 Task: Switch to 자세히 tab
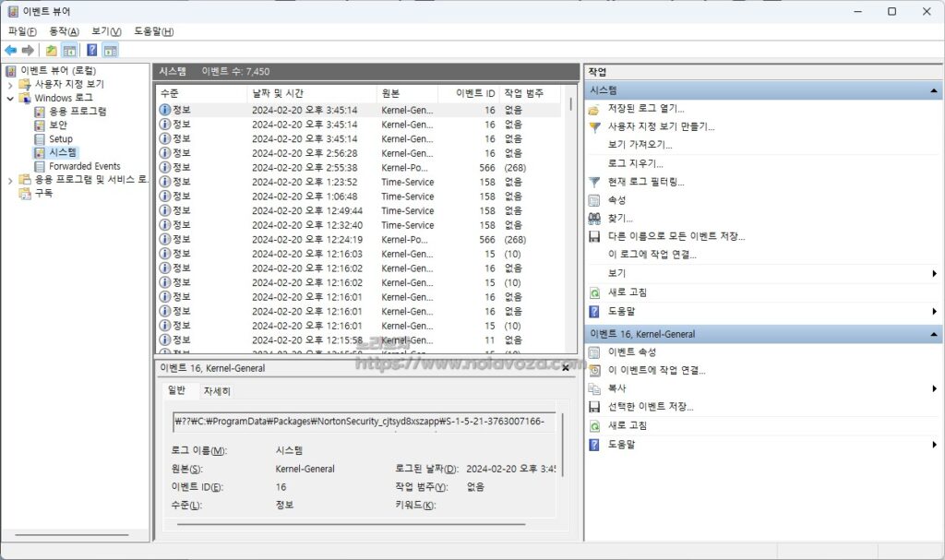tap(217, 391)
